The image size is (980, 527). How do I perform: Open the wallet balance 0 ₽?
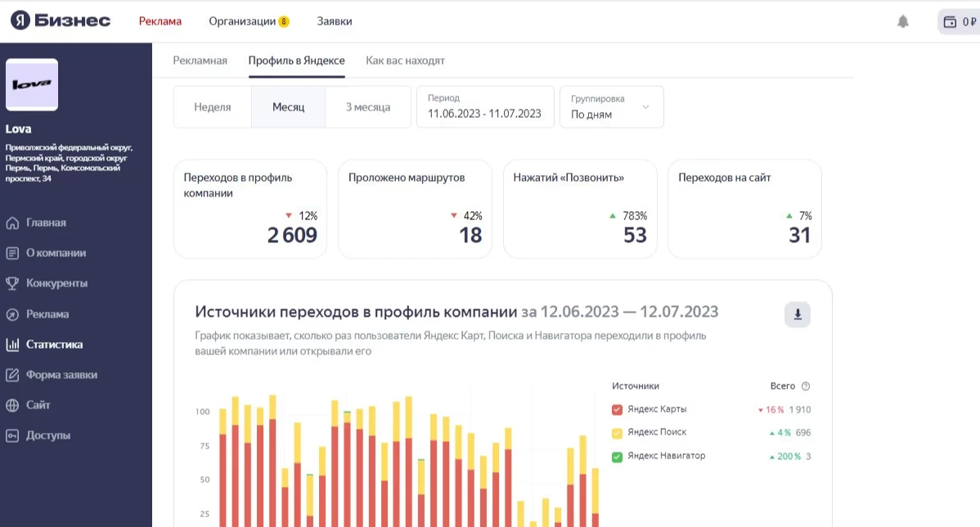(x=960, y=22)
